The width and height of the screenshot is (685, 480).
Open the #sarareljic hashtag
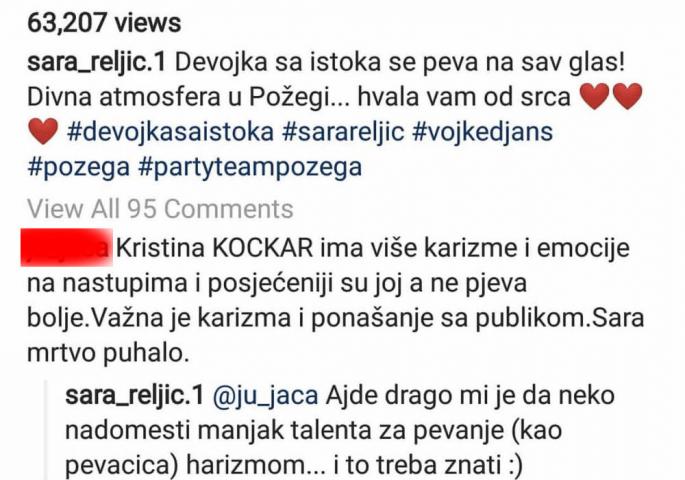tap(343, 132)
